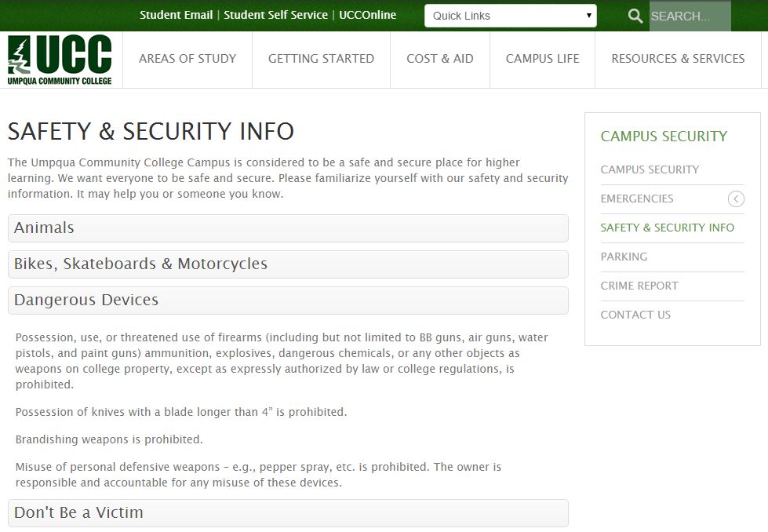Open the Parking sidebar link
This screenshot has height=532, width=768.
[x=624, y=257]
